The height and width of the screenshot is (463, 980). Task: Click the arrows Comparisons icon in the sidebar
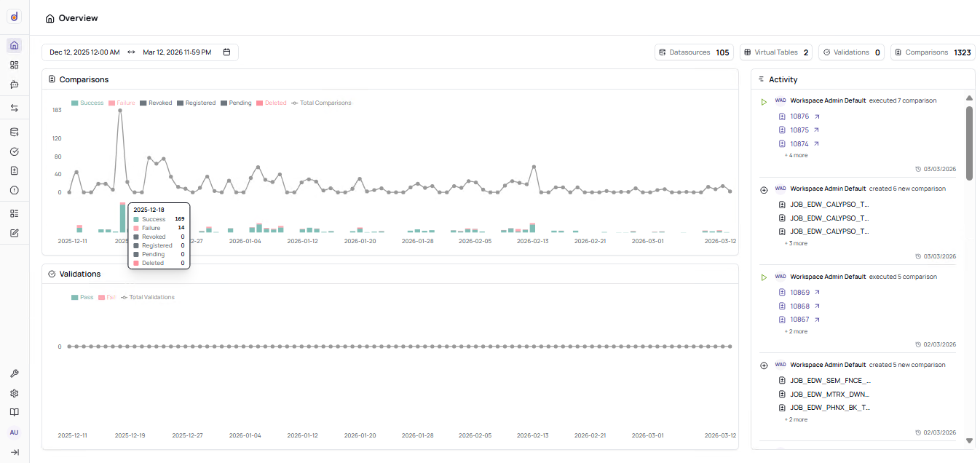pyautogui.click(x=14, y=108)
